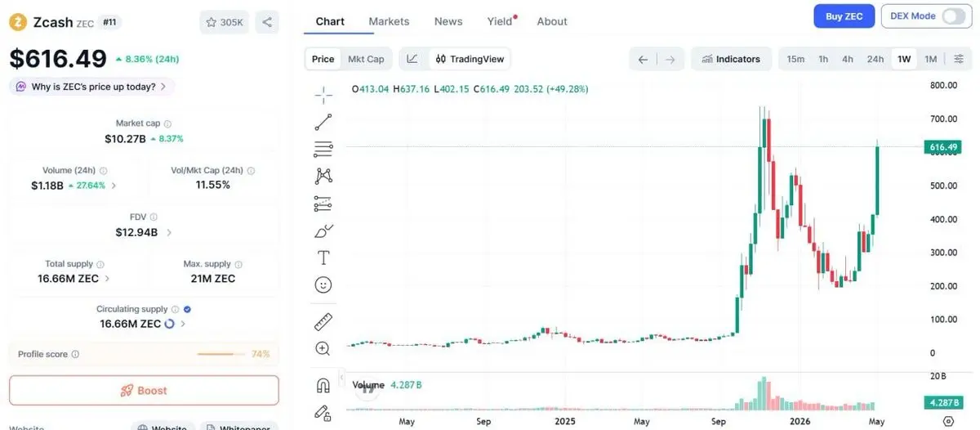Screen dimensions: 980x430
Task: Open the Markets tab
Action: (x=389, y=21)
